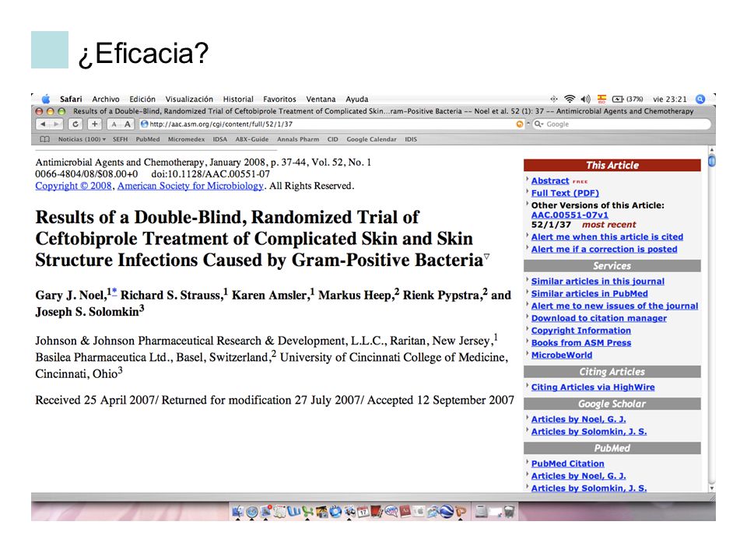Click the Abstract link
747x560 pixels.
tap(550, 181)
